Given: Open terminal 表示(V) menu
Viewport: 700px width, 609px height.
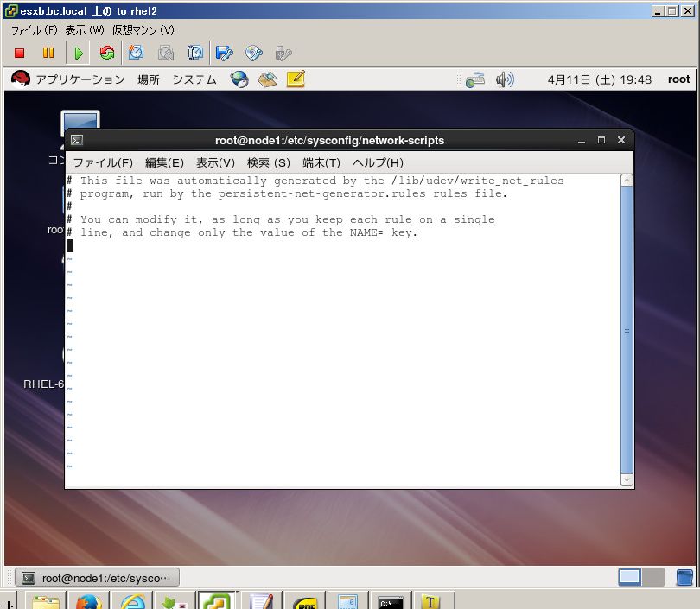Looking at the screenshot, I should point(215,163).
